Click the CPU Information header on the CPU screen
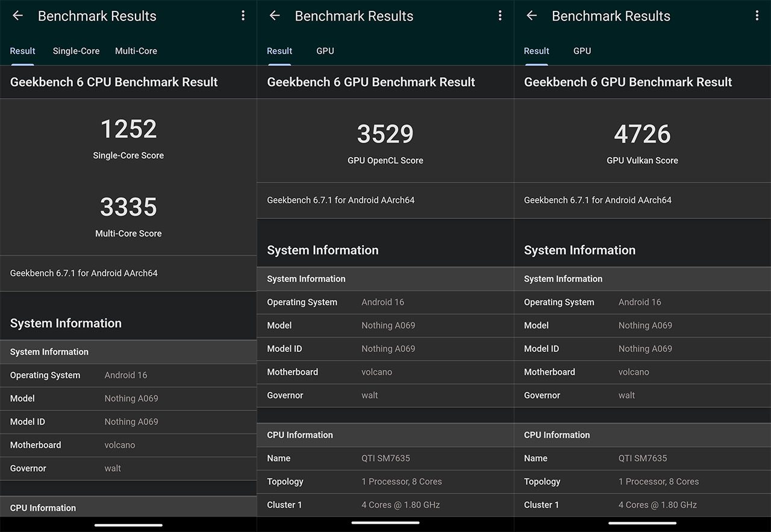771x532 pixels. pyautogui.click(x=128, y=508)
